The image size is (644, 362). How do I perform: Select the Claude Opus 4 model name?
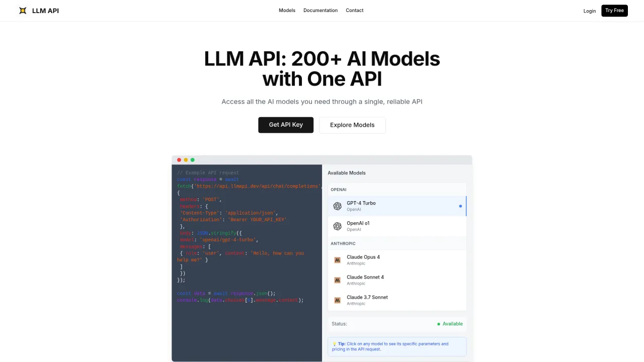click(363, 257)
